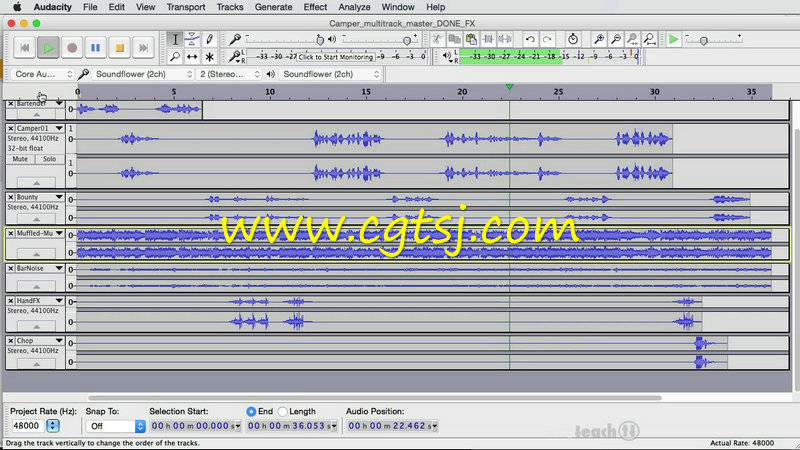Open the Tracks menu
This screenshot has width=800, height=450.
(230, 7)
